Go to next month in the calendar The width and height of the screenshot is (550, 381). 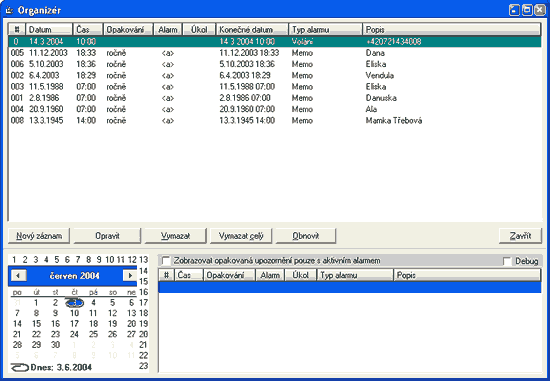pyautogui.click(x=130, y=276)
